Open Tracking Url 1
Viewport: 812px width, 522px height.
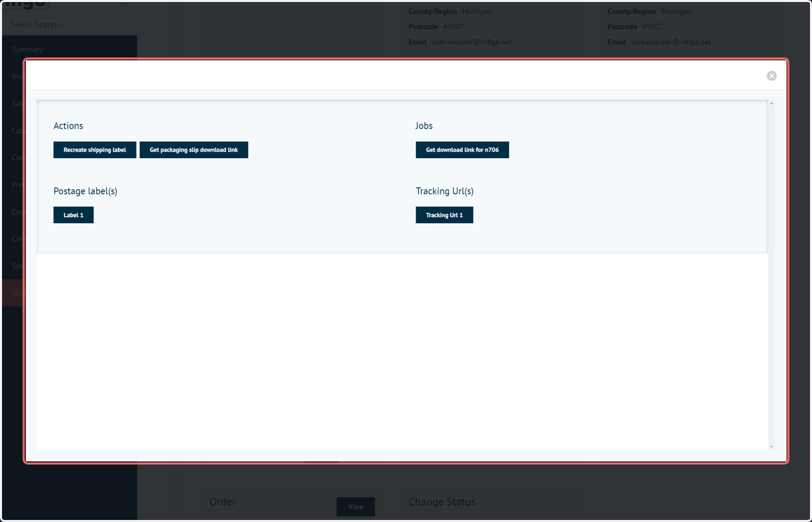coord(444,215)
